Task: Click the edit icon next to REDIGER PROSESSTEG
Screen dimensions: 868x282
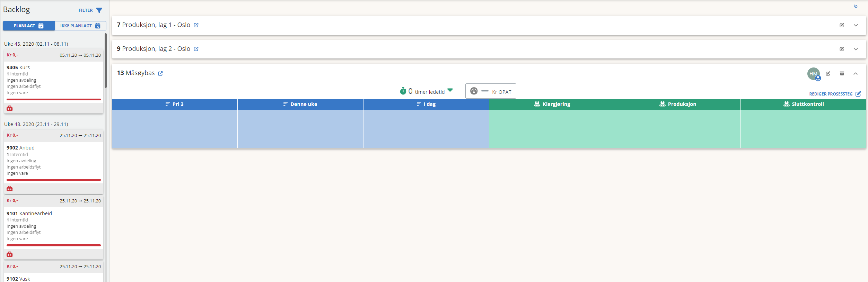Action: [858, 94]
